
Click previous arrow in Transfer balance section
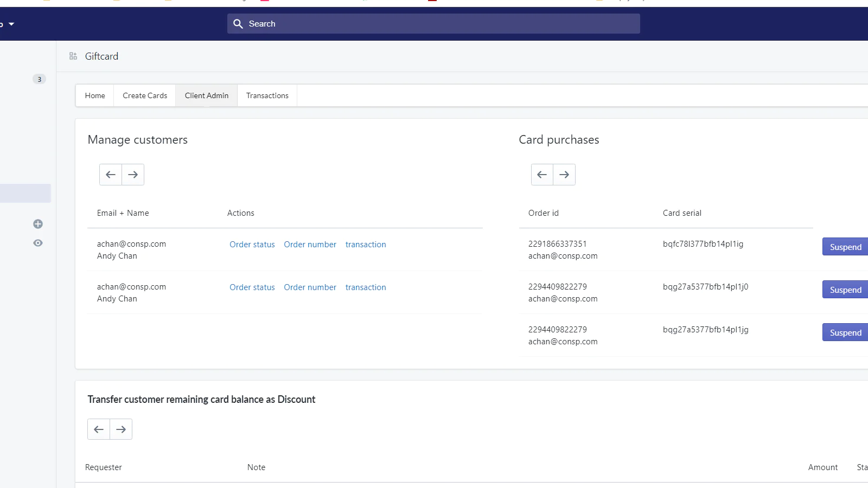99,429
